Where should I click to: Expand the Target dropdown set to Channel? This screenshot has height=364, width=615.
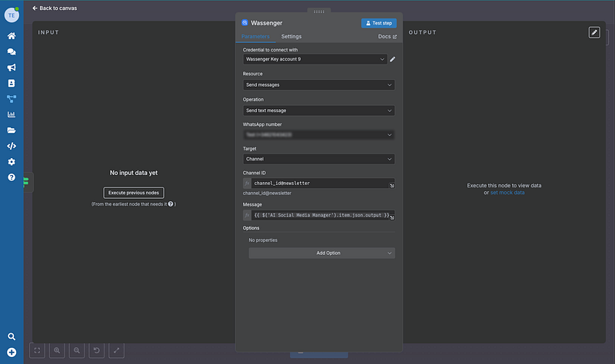pos(318,159)
